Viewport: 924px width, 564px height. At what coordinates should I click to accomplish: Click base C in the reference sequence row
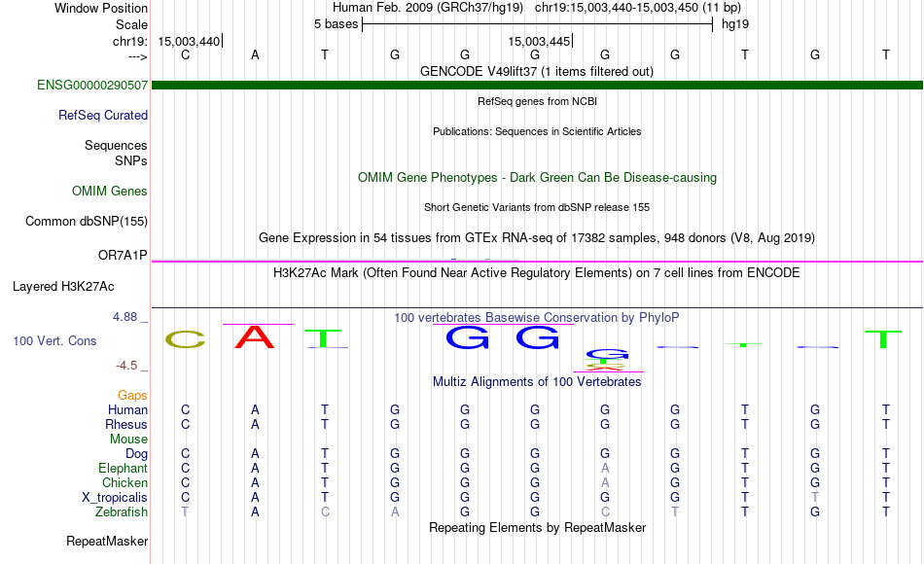pos(185,54)
